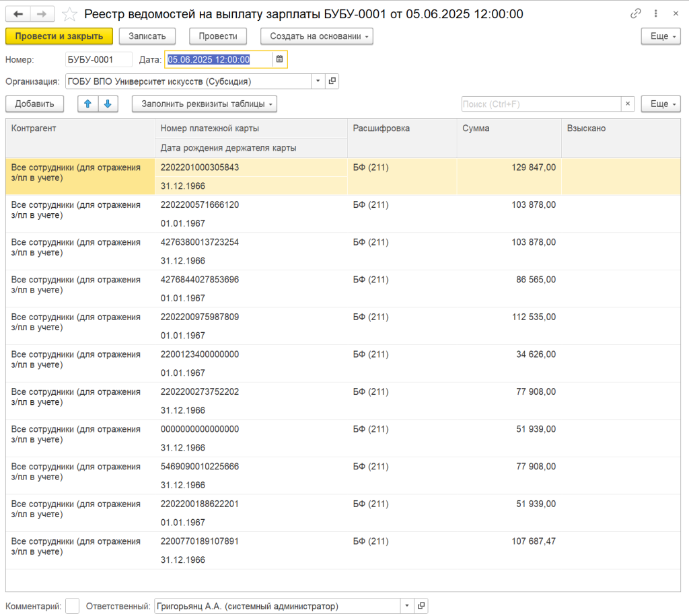This screenshot has height=616, width=689.
Task: Click the amount 34 626,00
Action: coord(536,354)
